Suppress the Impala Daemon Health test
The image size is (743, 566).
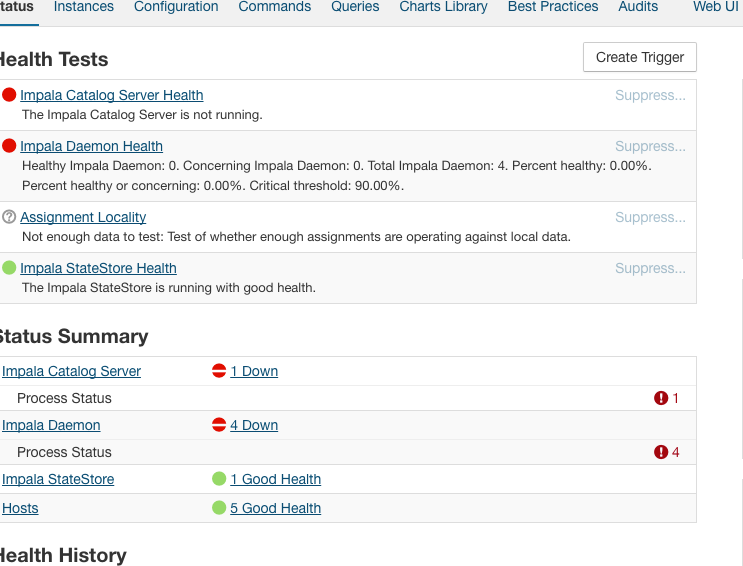point(650,146)
